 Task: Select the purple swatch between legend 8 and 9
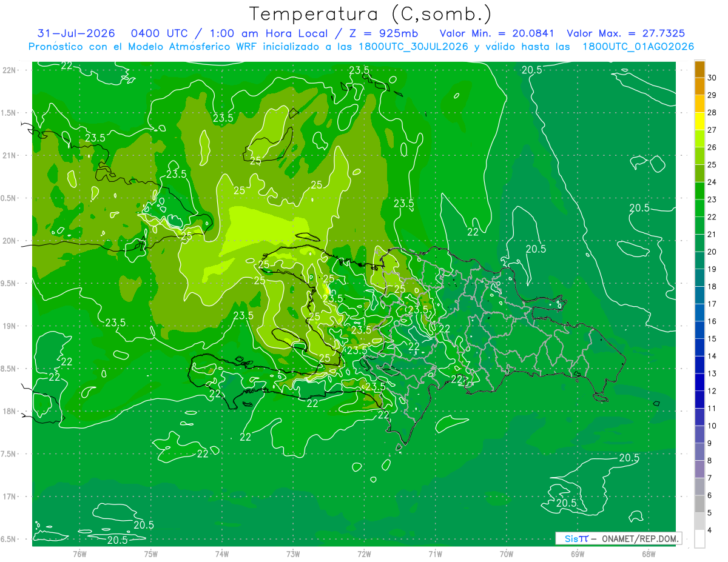tap(699, 452)
